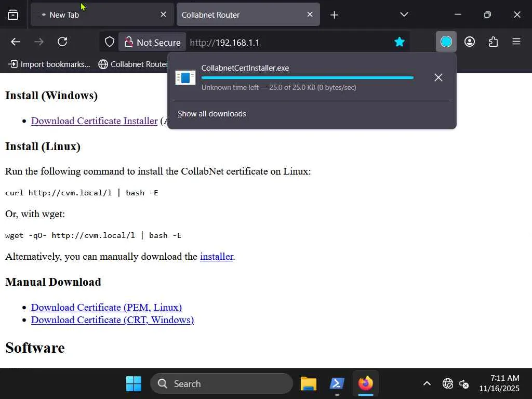Image resolution: width=532 pixels, height=399 pixels.
Task: Cancel the CollabnetCertInstaller.exe download
Action: [438, 77]
